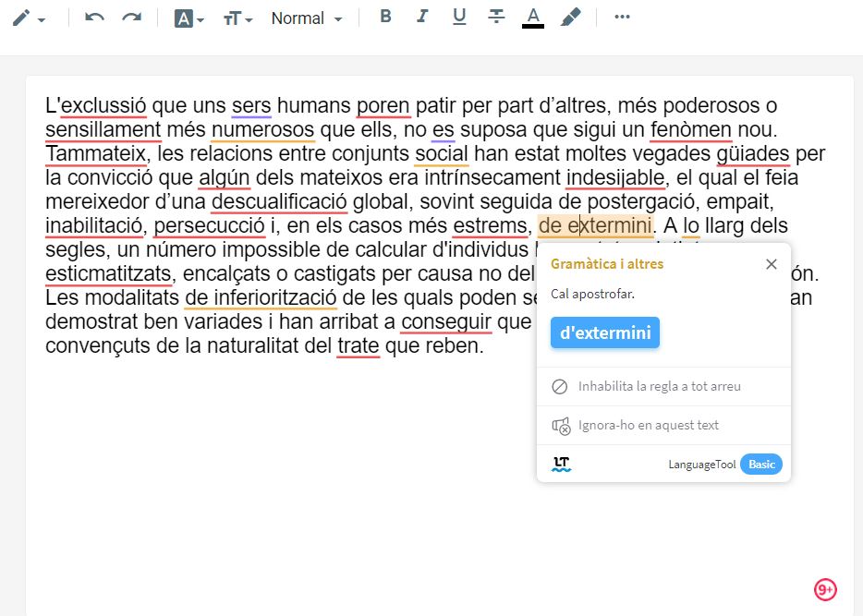
Task: Toggle underline formatting
Action: click(x=459, y=17)
